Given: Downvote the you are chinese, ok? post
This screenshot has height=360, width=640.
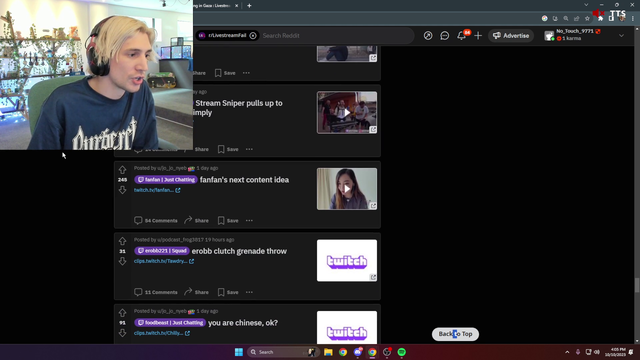Looking at the screenshot, I should 122,333.
